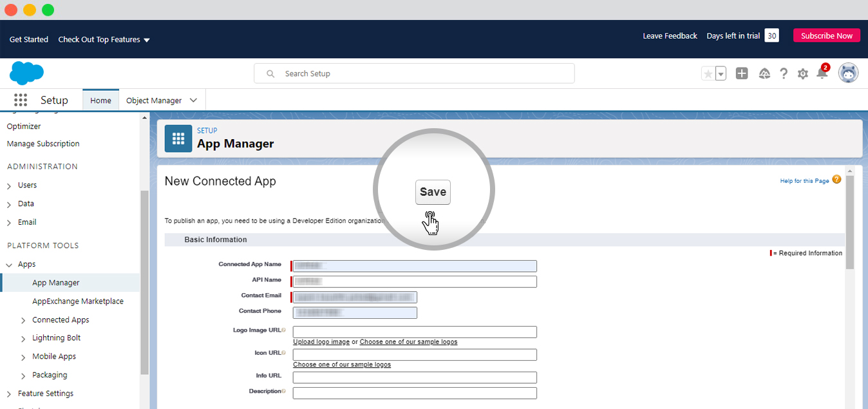Click sample logos link under Logo Image URL
Image resolution: width=868 pixels, height=409 pixels.
point(408,342)
